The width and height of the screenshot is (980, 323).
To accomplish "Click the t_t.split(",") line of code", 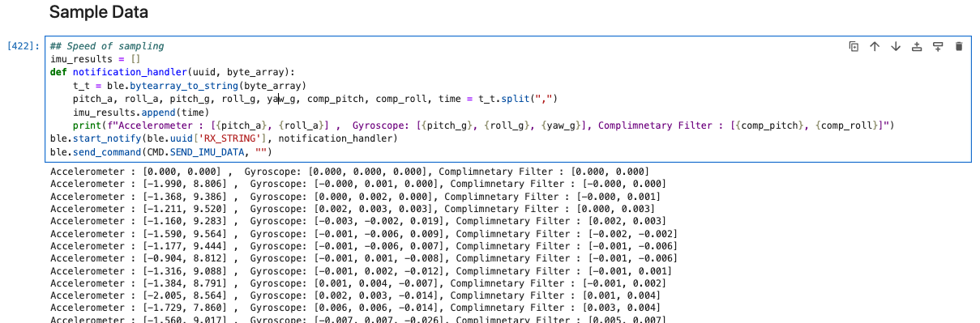I will [x=315, y=99].
